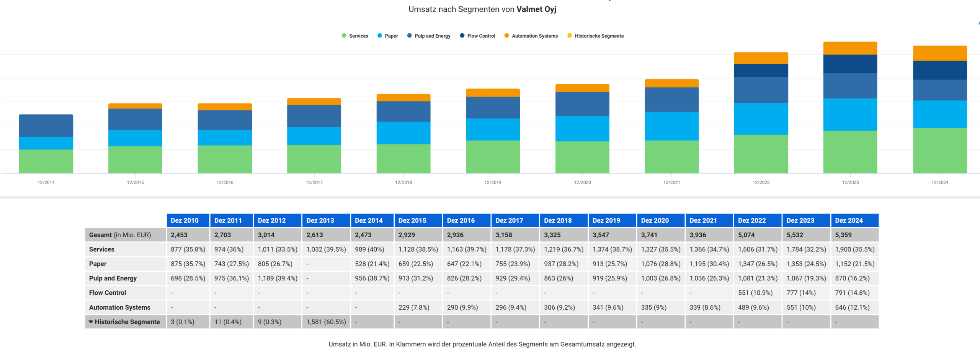
Task: Select the green Services segment in the 12/2024 bar
Action: pyautogui.click(x=939, y=150)
